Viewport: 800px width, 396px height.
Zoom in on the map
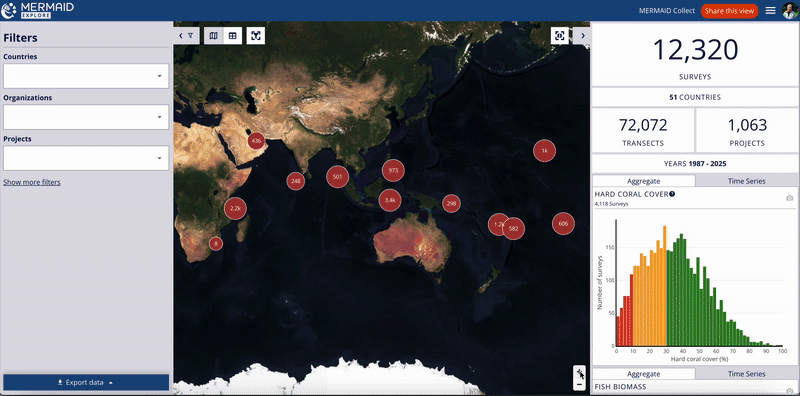(x=580, y=372)
